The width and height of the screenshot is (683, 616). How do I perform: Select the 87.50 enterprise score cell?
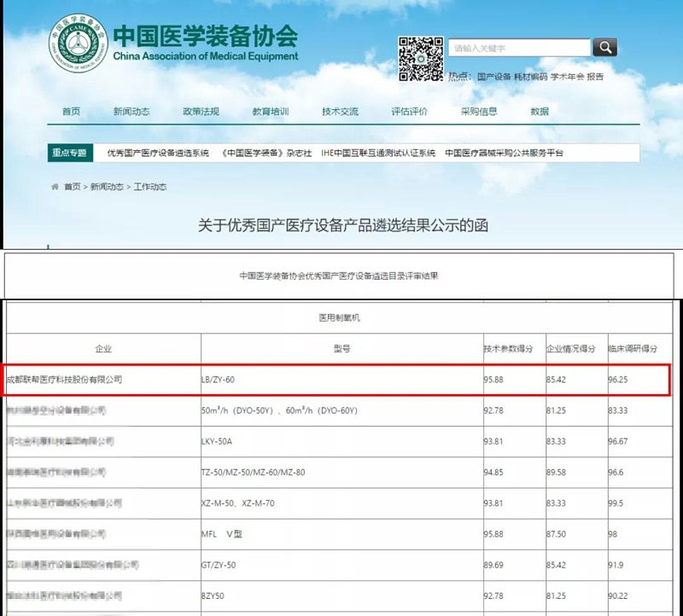pyautogui.click(x=577, y=534)
